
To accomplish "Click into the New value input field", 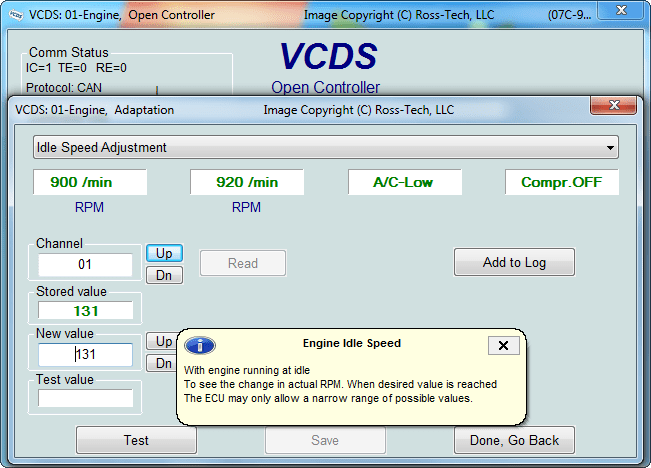I will pos(85,355).
